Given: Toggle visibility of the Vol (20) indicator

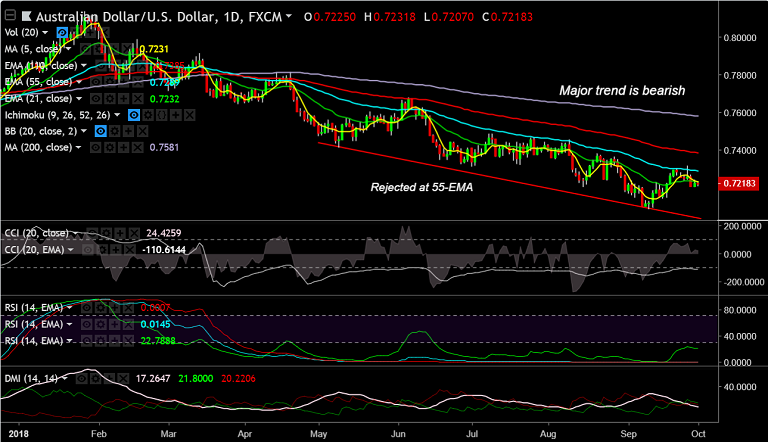Looking at the screenshot, I should 62,33.
